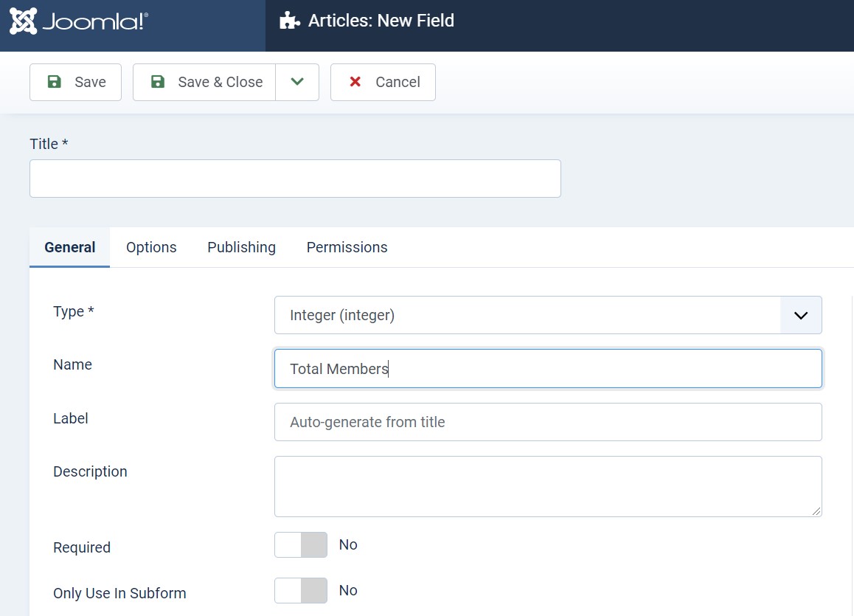Click the Save button

76,82
